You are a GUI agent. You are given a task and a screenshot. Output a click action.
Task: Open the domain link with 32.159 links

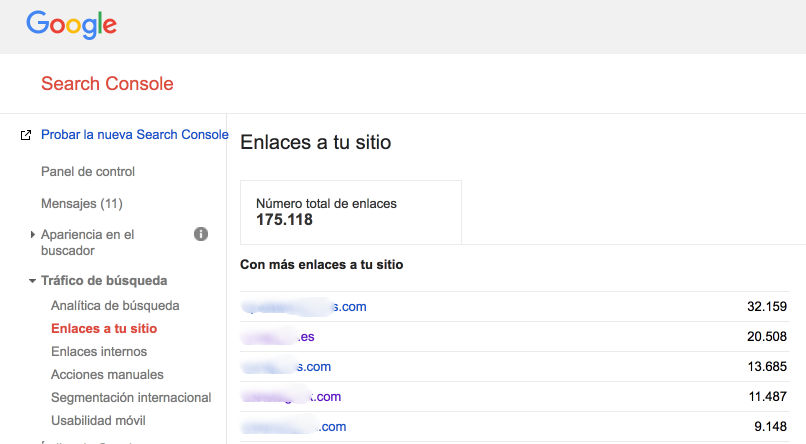click(304, 307)
